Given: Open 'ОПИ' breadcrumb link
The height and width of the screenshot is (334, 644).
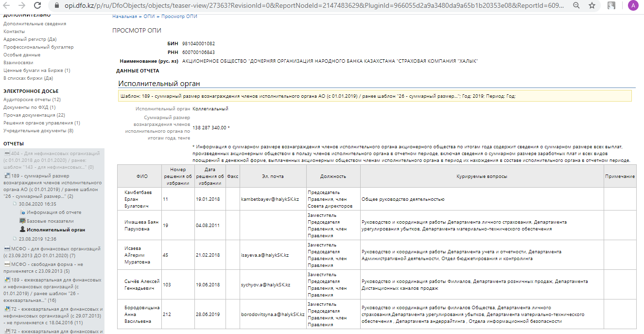Looking at the screenshot, I should (x=149, y=17).
